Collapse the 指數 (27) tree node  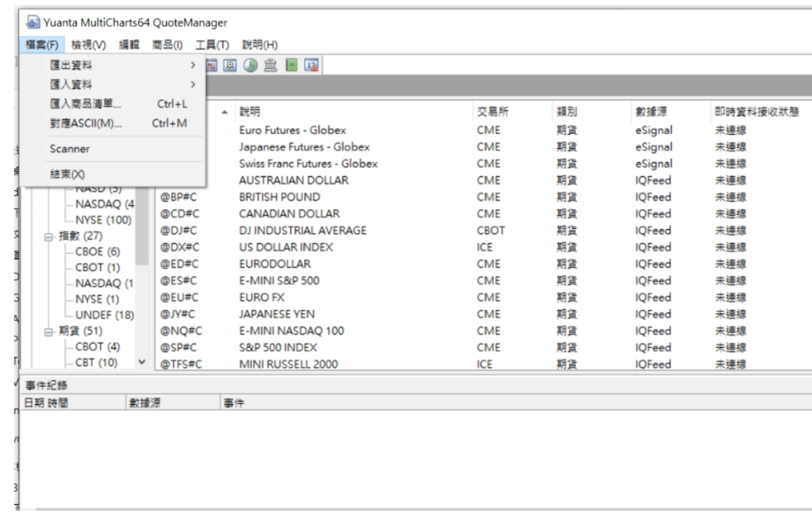tap(48, 237)
